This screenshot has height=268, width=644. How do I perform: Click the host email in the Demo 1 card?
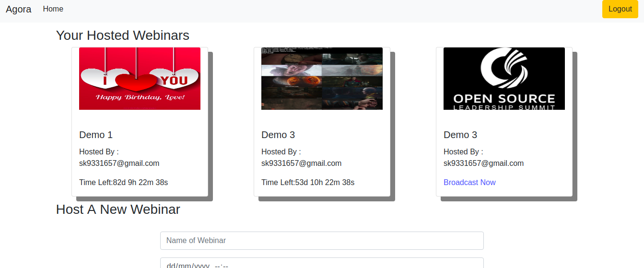coord(119,163)
